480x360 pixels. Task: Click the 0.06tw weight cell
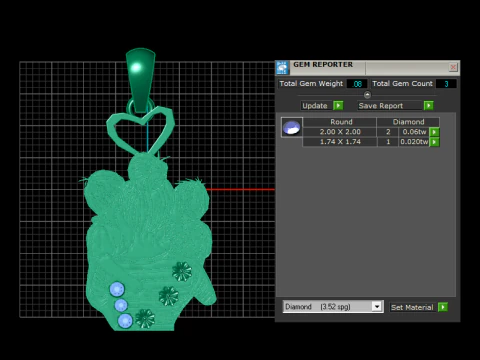[414, 132]
